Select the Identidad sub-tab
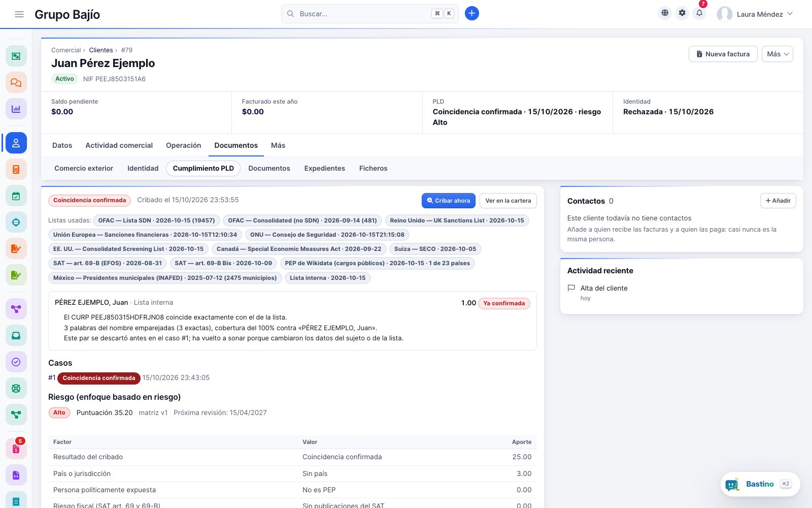Viewport: 812px width, 508px height. 143,168
